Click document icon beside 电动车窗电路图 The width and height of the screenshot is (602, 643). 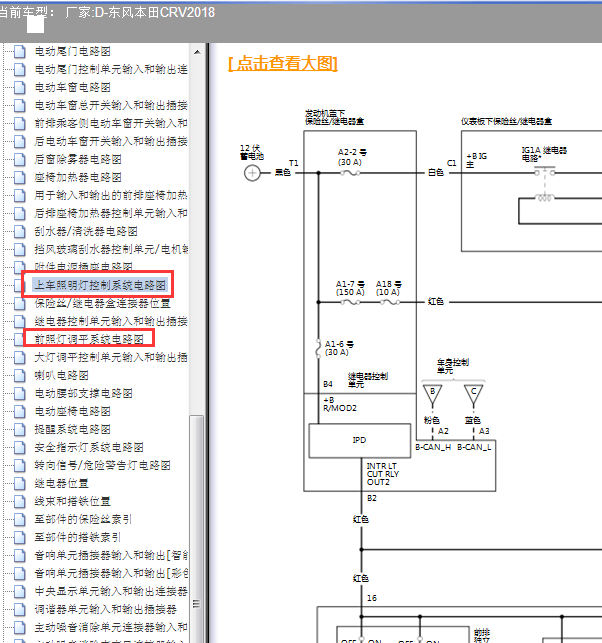19,87
